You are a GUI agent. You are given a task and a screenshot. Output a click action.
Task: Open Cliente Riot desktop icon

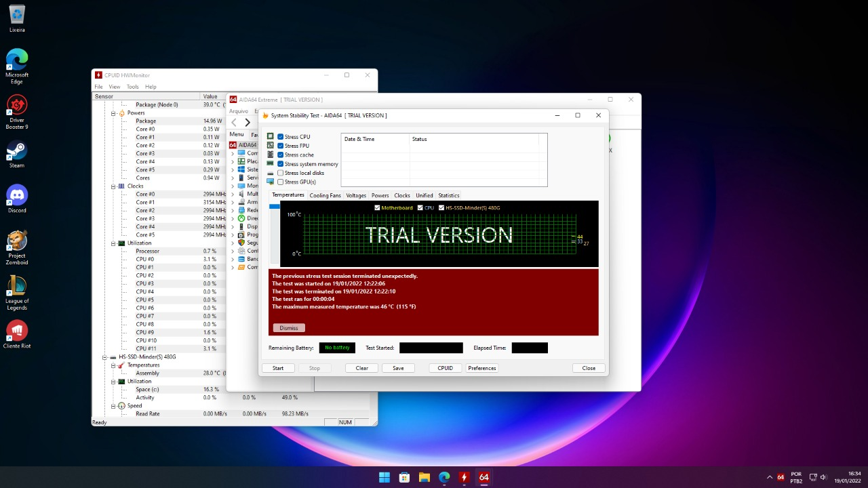[17, 335]
